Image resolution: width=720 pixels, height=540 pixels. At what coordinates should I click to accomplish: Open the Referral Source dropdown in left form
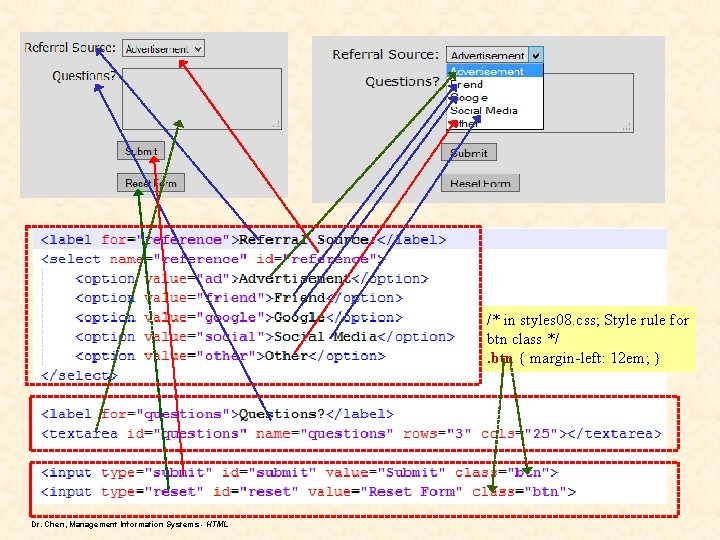(163, 48)
